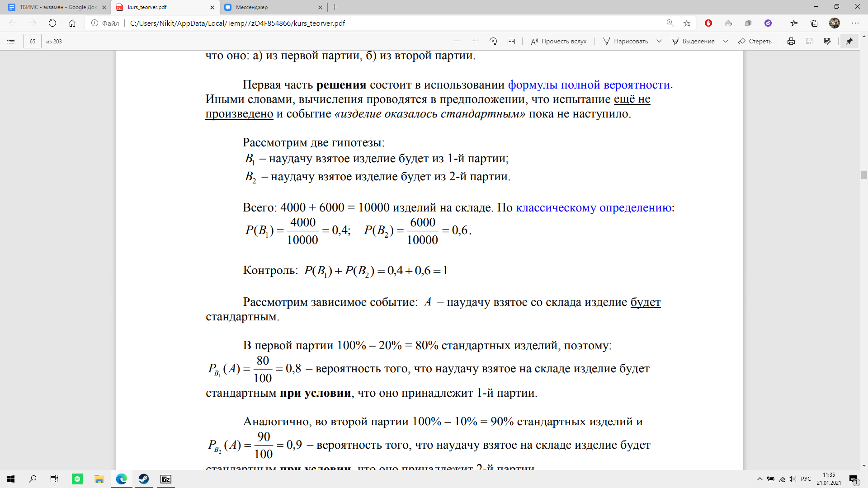Open the Favorites list panel
Viewport: 868px width, 488px height.
coord(794,23)
